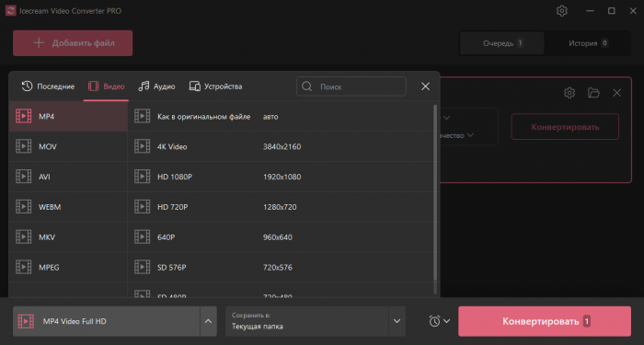Close the format selection popup
Viewport: 644px width, 345px height.
coord(425,86)
